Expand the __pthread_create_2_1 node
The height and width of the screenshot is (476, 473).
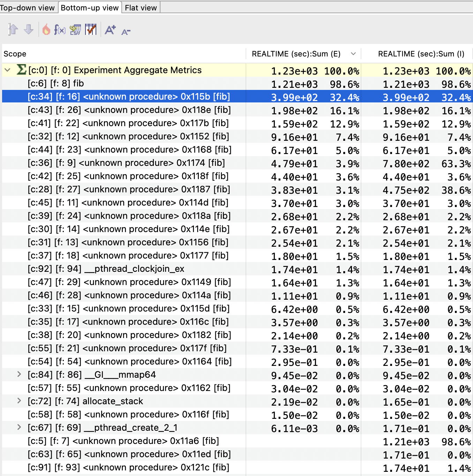pyautogui.click(x=20, y=428)
